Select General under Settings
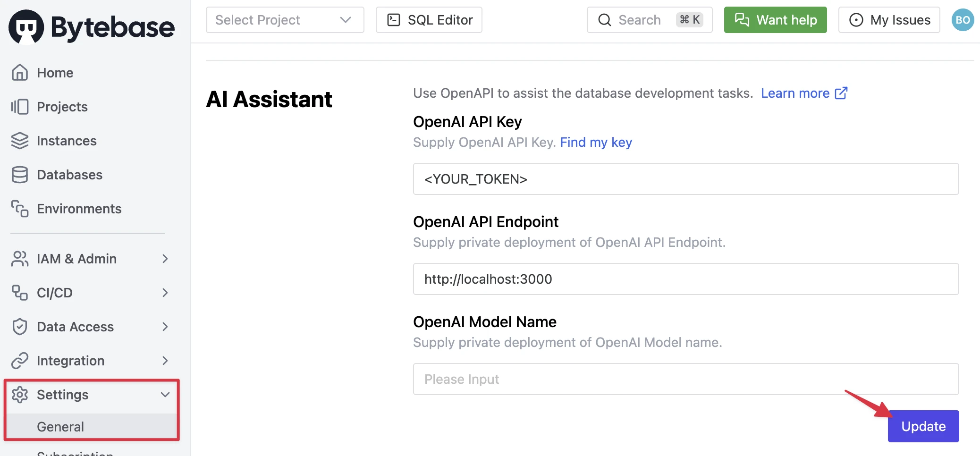The image size is (980, 456). (x=92, y=427)
